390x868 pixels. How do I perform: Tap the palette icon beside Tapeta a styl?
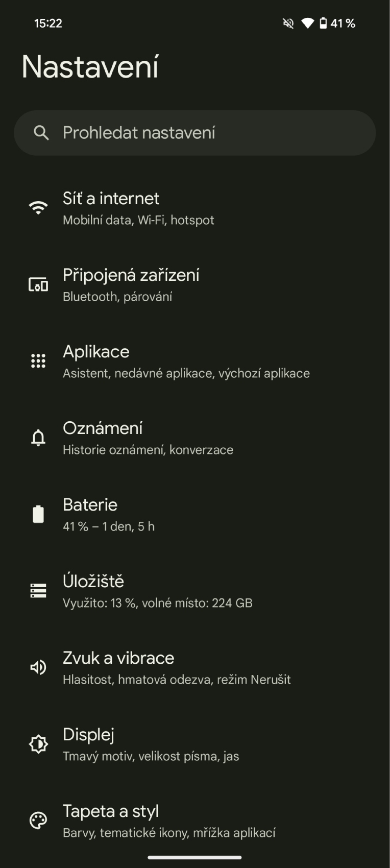[38, 821]
